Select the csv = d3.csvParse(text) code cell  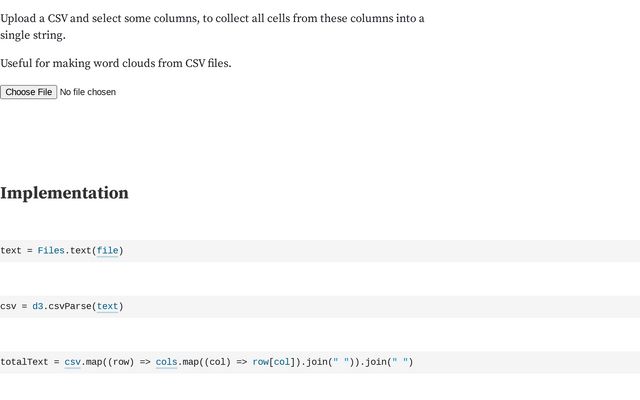[x=320, y=307]
